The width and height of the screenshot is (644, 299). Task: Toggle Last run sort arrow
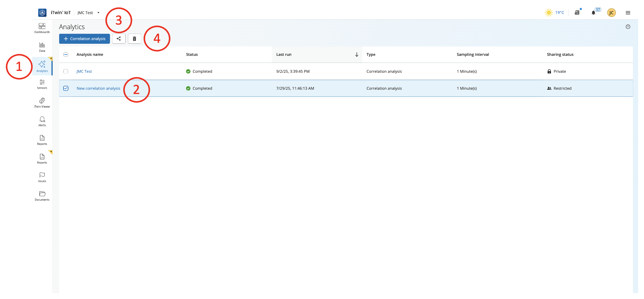(x=357, y=55)
